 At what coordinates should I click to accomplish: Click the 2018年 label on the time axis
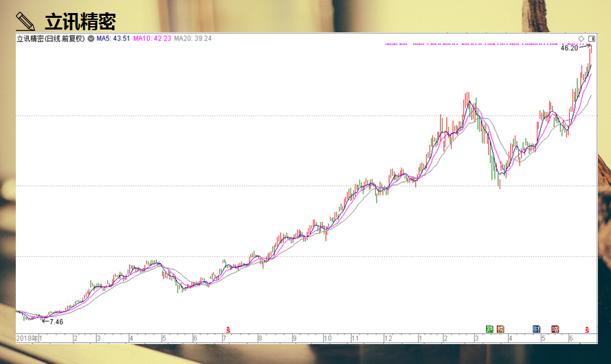pyautogui.click(x=27, y=339)
